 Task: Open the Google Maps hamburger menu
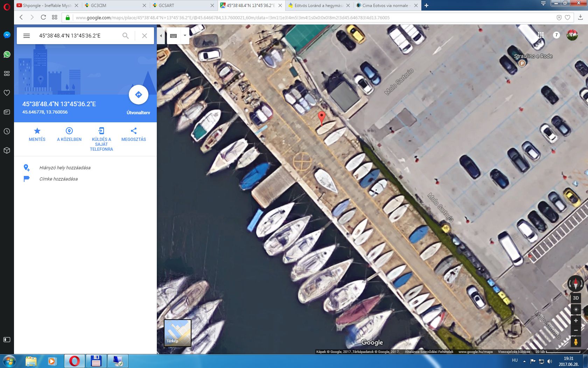click(x=27, y=36)
